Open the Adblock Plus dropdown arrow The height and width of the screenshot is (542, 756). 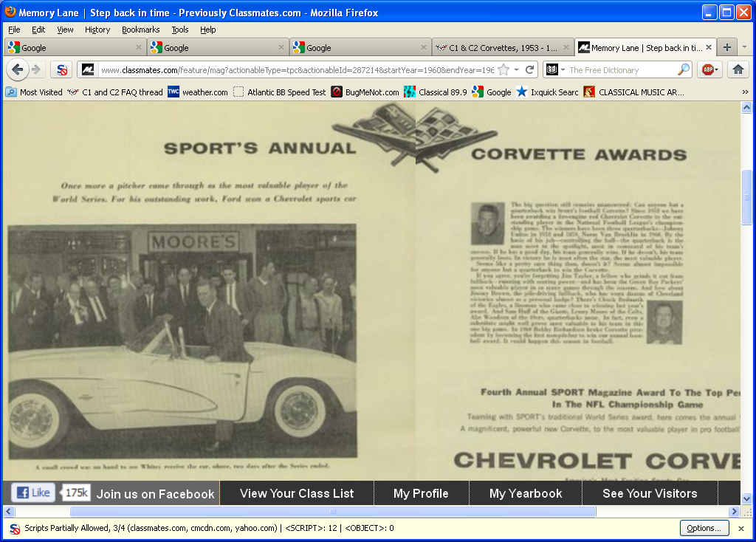(716, 70)
